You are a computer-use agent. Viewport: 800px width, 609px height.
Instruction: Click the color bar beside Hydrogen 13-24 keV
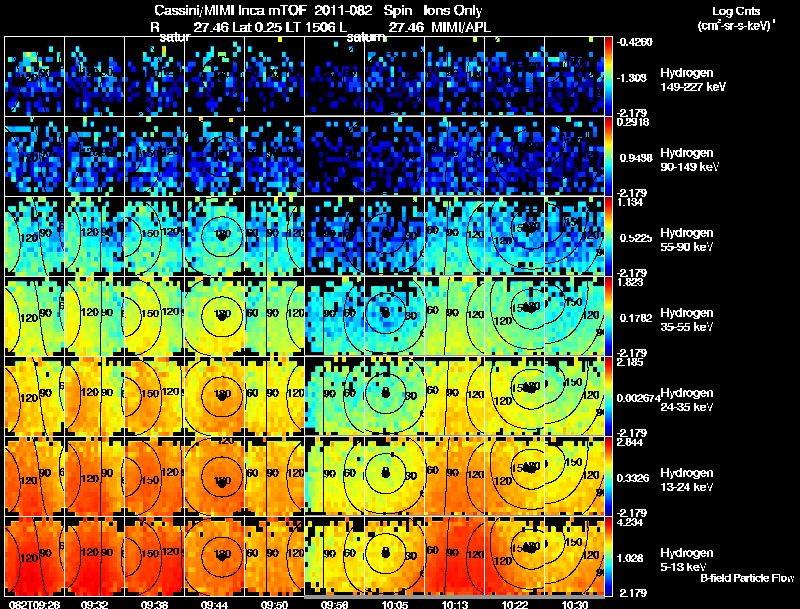click(608, 477)
